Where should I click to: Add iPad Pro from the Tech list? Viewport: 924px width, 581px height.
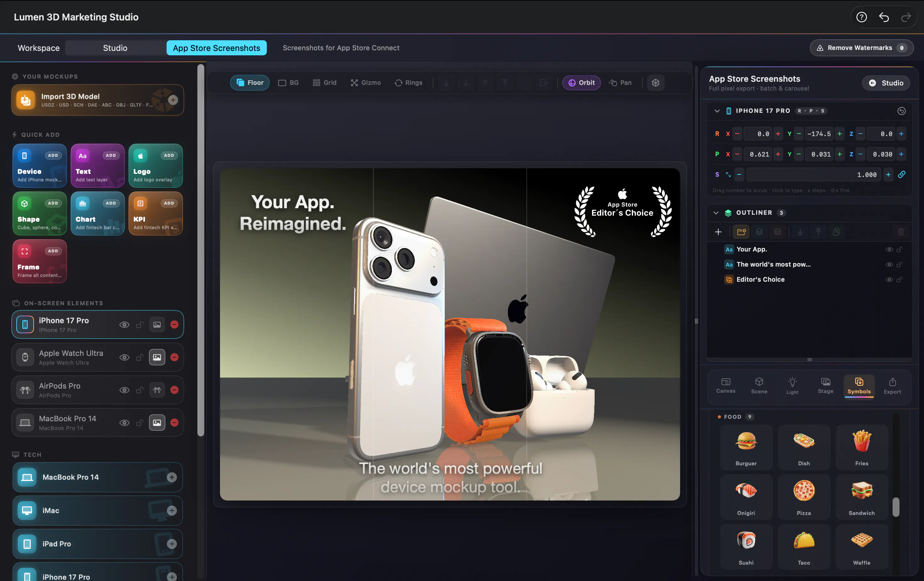pyautogui.click(x=172, y=544)
